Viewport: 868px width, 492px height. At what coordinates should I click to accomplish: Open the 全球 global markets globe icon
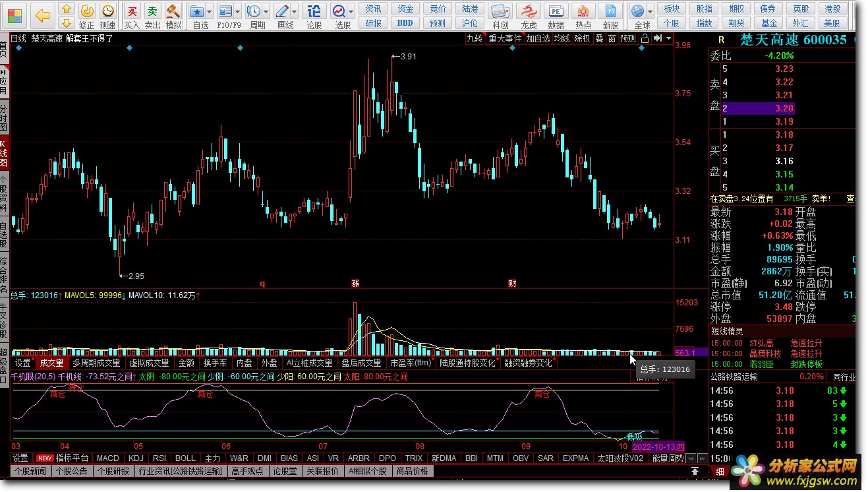(637, 11)
